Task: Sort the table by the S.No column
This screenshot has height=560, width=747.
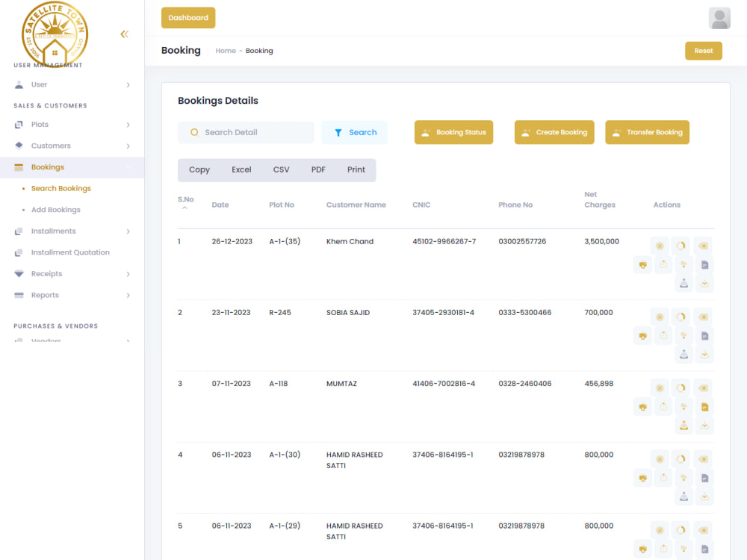Action: click(x=186, y=203)
